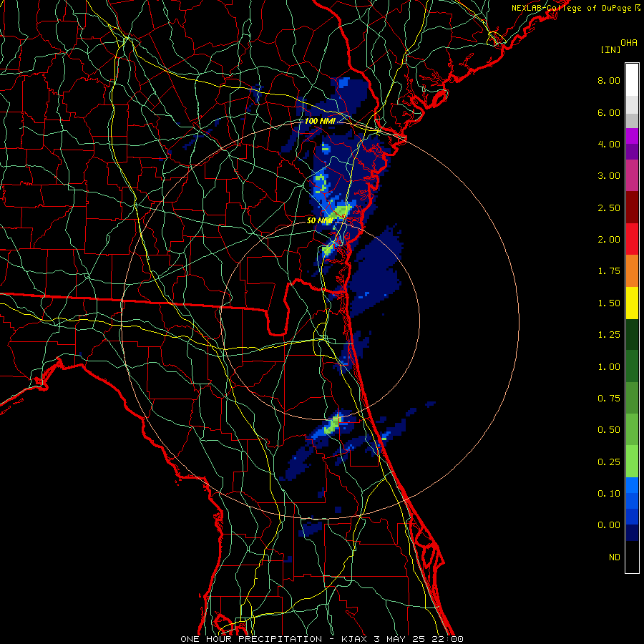Click the 'OHA' product label

tap(629, 43)
